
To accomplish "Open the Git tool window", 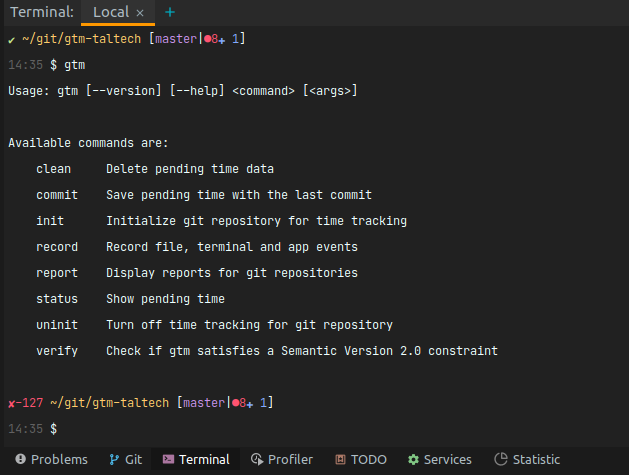I will tap(126, 459).
